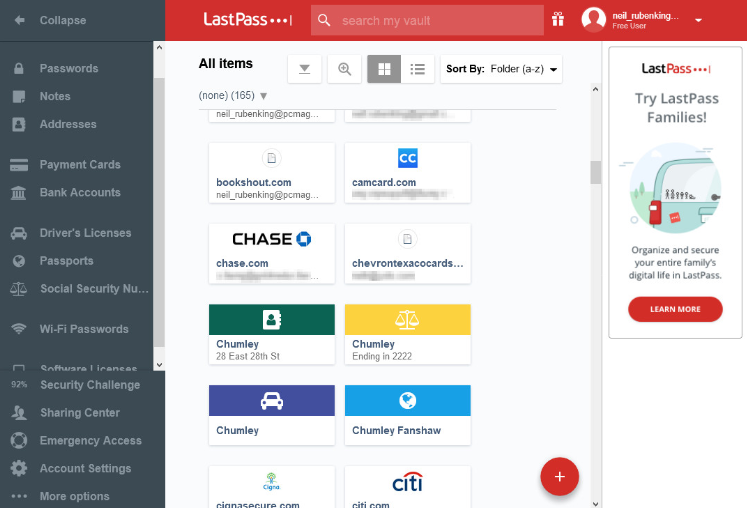Click the 92% security score badge
Image resolution: width=747 pixels, height=508 pixels.
[19, 385]
